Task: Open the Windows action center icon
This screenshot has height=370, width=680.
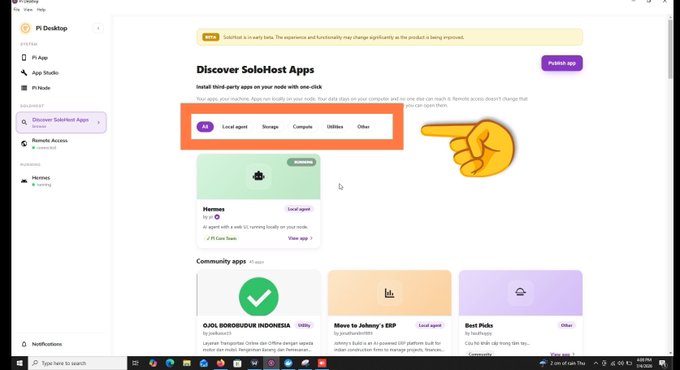Action: [663, 363]
